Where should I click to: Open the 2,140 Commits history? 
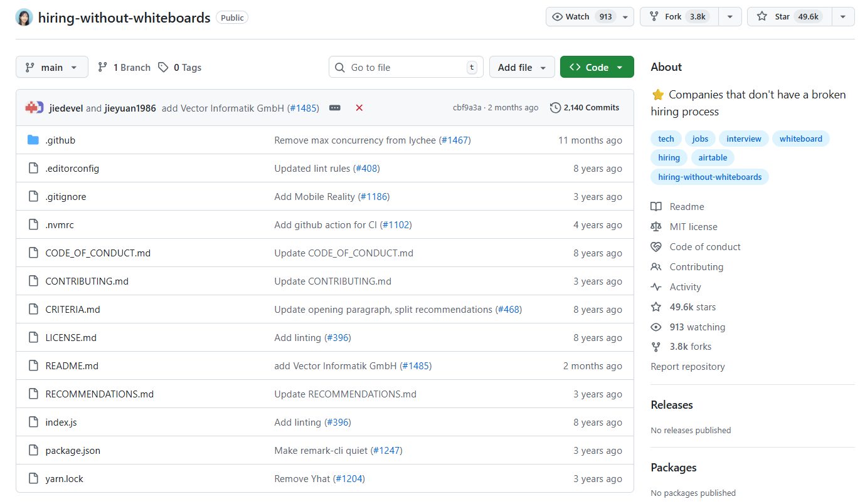585,108
